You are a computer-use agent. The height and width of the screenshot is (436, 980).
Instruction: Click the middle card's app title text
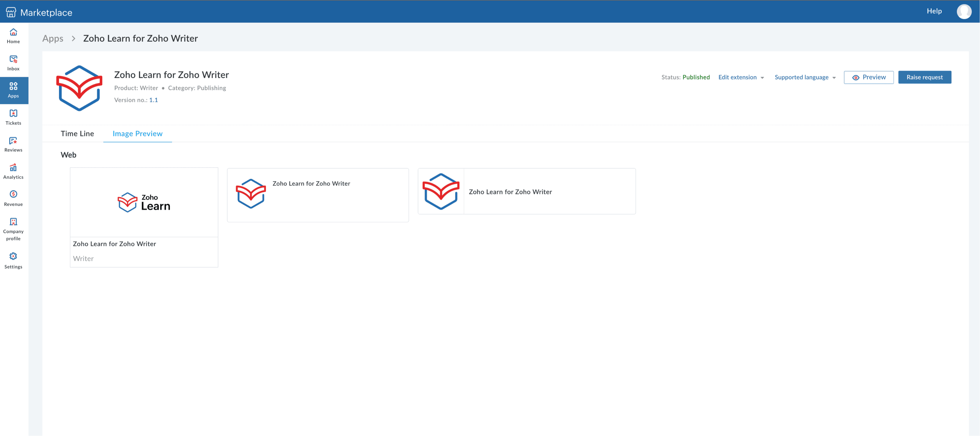[x=311, y=183]
